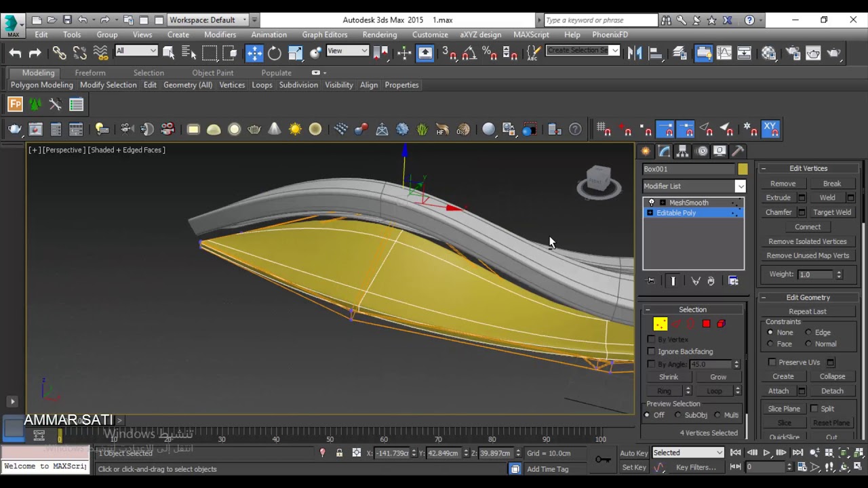
Task: Enable Preserve UVs checkbox
Action: coord(772,363)
